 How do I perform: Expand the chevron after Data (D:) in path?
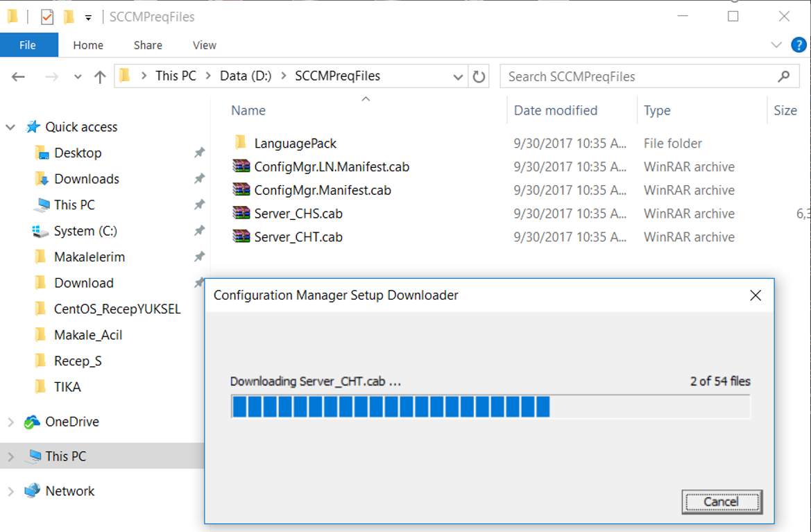284,76
